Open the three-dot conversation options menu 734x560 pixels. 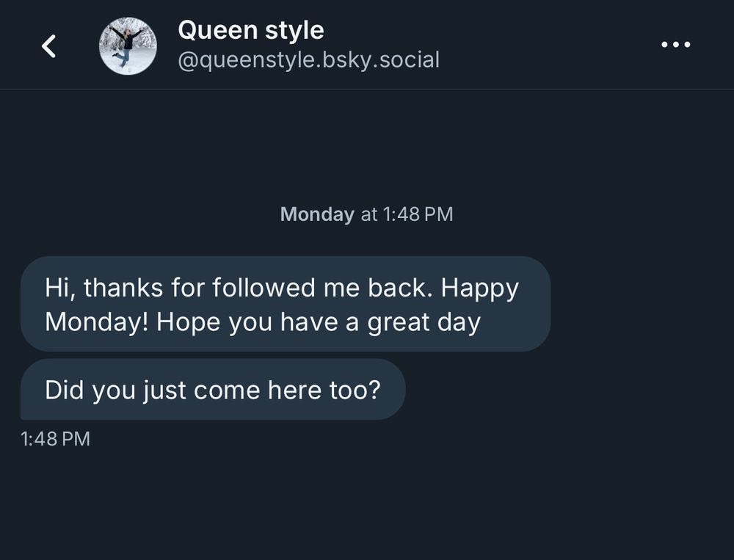point(675,46)
